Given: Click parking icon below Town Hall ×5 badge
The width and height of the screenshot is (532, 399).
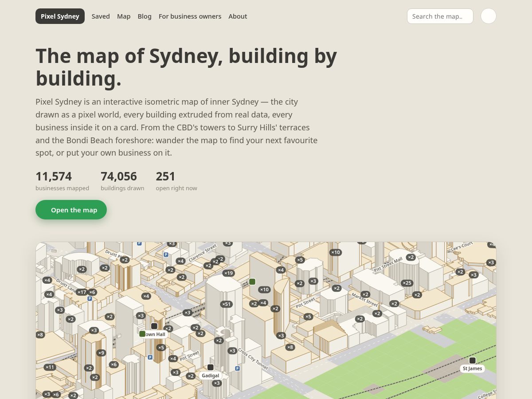Looking at the screenshot, I should [x=150, y=357].
